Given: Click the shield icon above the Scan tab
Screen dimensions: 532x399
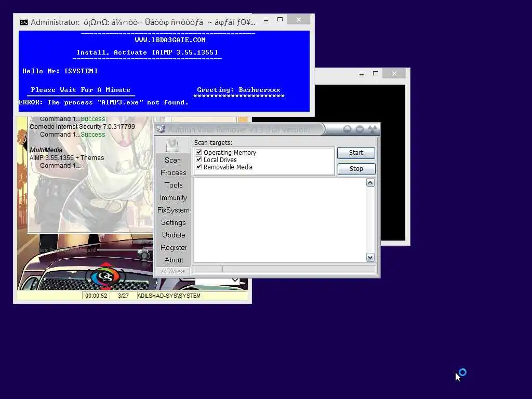Looking at the screenshot, I should [x=172, y=145].
